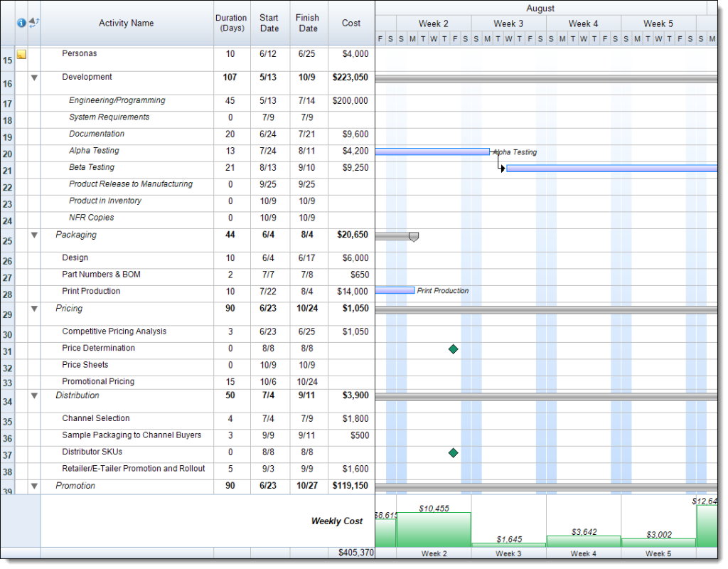Select the Engineering/Programming cost cell $200,000
This screenshot has height=569, width=728.
(x=350, y=101)
